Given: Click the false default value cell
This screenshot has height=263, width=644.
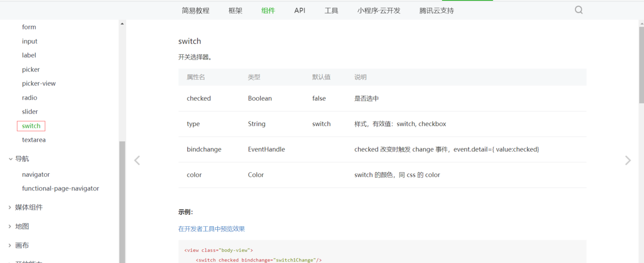Looking at the screenshot, I should point(319,98).
